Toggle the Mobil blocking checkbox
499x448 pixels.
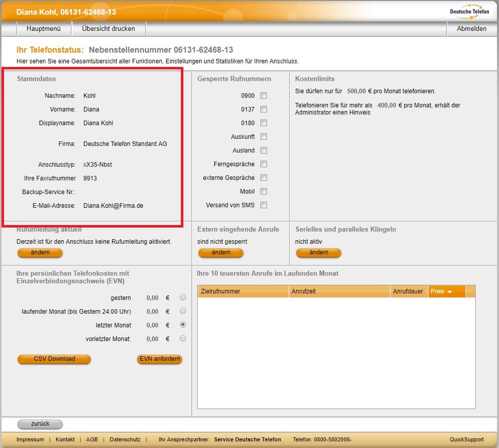[x=263, y=192]
